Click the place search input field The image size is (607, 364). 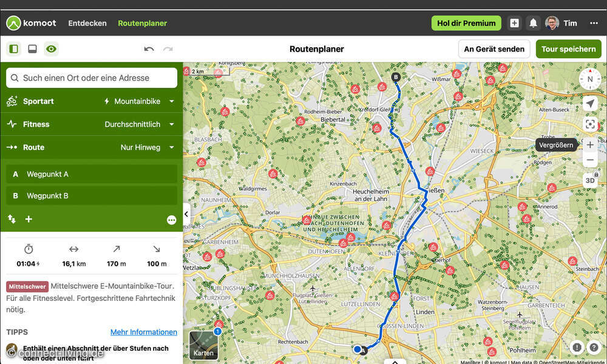(x=91, y=78)
